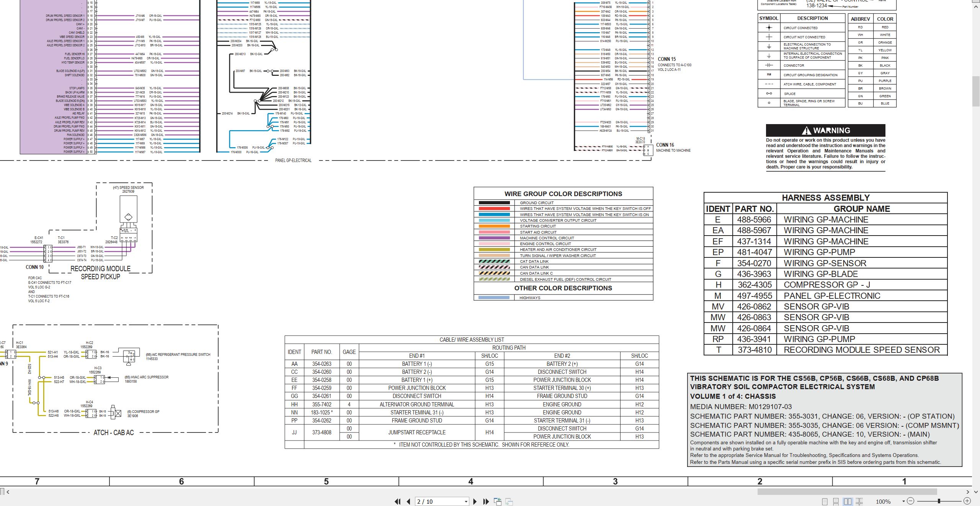The width and height of the screenshot is (980, 506).
Task: Switch to single page view
Action: [x=825, y=501]
